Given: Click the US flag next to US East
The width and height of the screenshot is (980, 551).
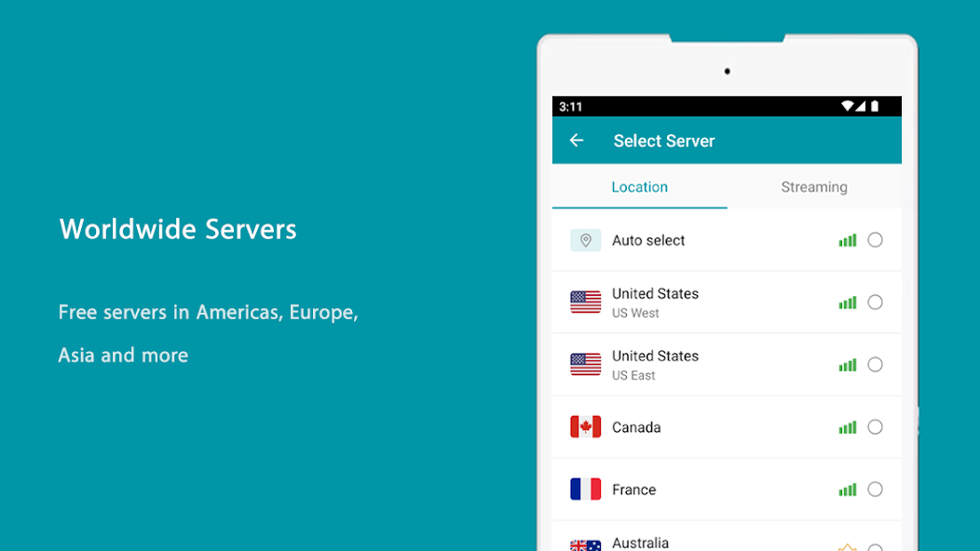Looking at the screenshot, I should [585, 364].
